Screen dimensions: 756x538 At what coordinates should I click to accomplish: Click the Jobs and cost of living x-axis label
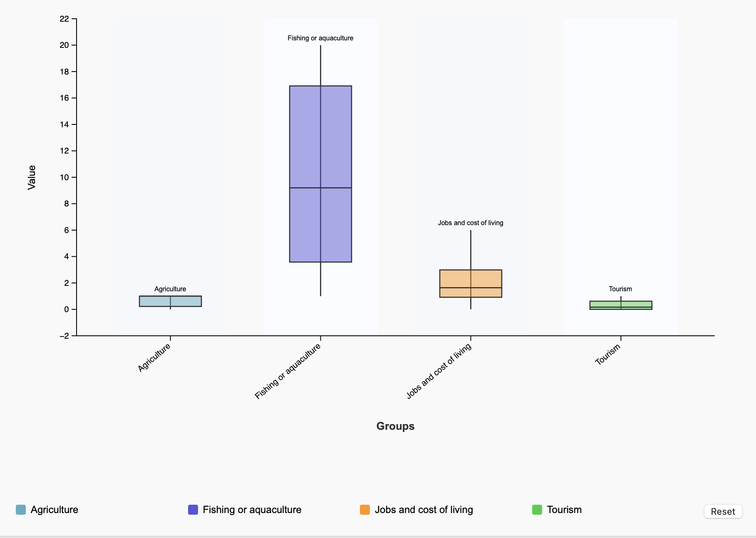point(439,371)
